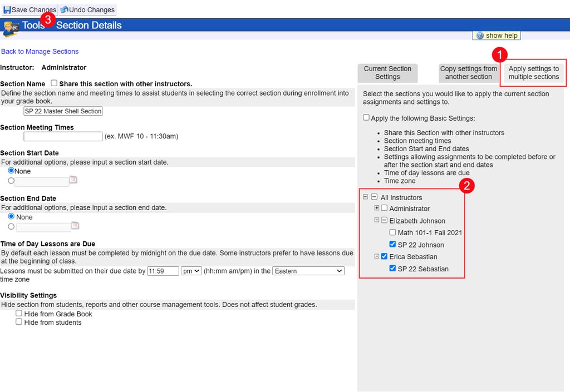This screenshot has height=392, width=570.
Task: Check the Hide from Grade Book option
Action: (x=19, y=314)
